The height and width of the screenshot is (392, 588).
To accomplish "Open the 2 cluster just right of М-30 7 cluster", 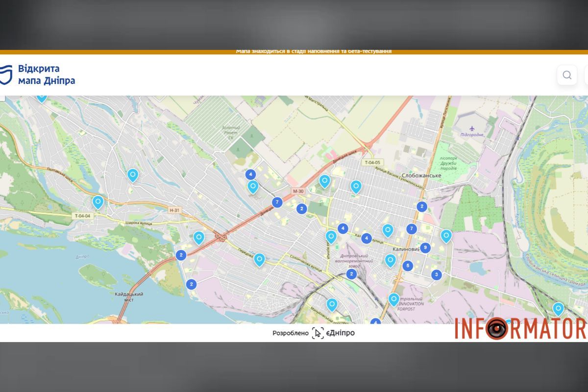I will pos(301,209).
